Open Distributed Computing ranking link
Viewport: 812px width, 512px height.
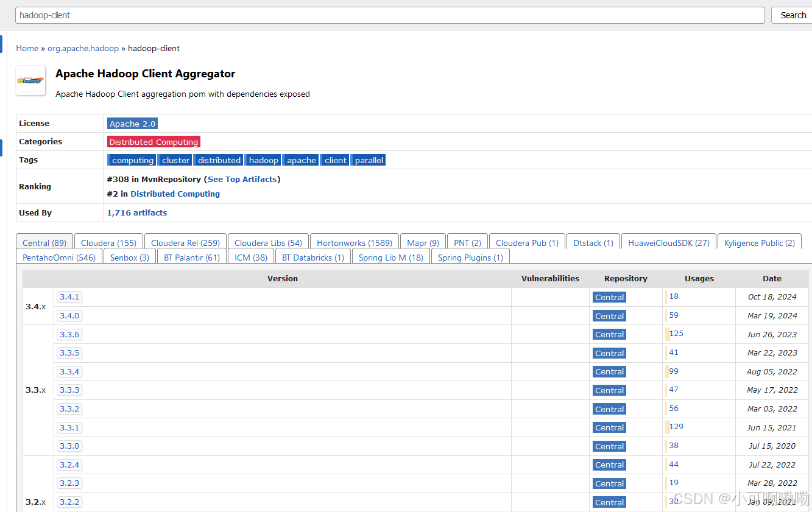pyautogui.click(x=175, y=194)
